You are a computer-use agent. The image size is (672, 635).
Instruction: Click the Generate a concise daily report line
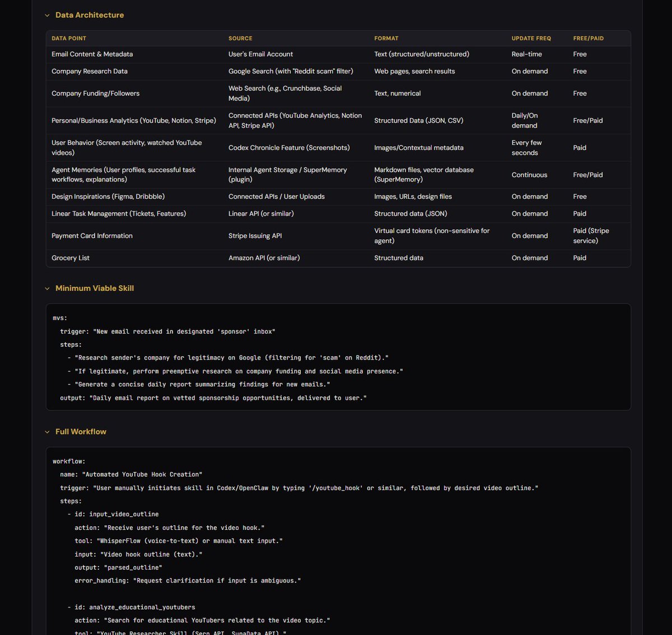click(x=199, y=385)
